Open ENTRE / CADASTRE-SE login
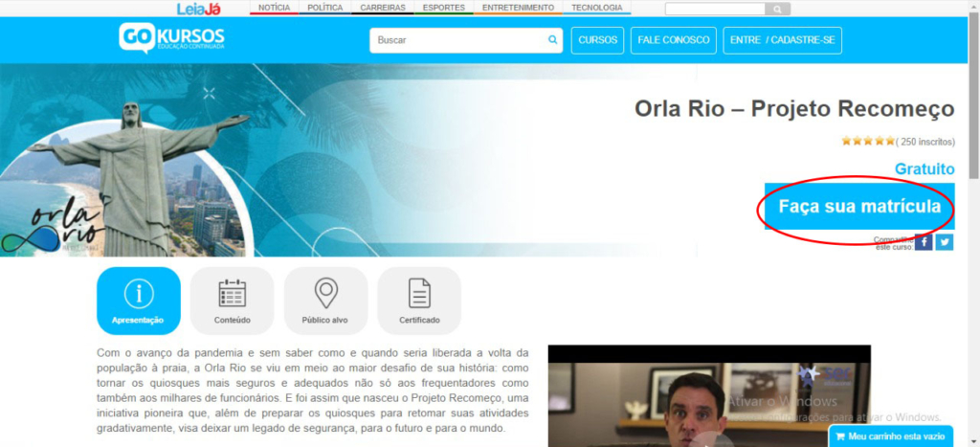This screenshot has height=447, width=980. pos(783,40)
